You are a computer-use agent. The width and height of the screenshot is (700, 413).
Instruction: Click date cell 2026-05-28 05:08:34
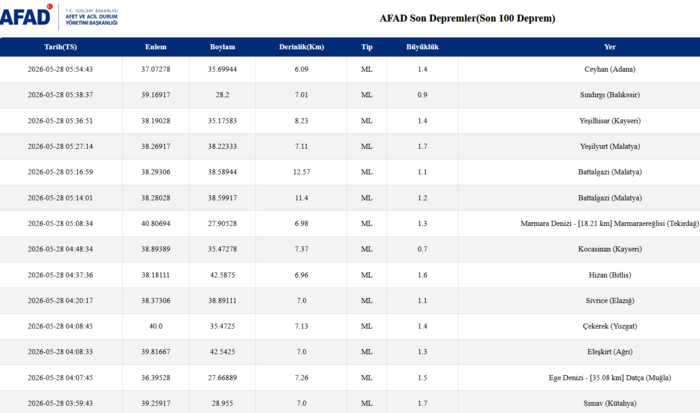[x=60, y=223]
